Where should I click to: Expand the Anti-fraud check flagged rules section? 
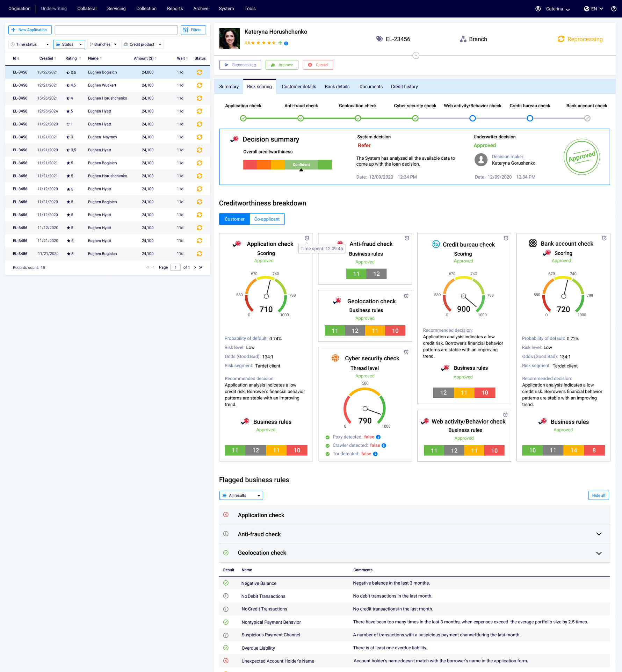tap(599, 534)
